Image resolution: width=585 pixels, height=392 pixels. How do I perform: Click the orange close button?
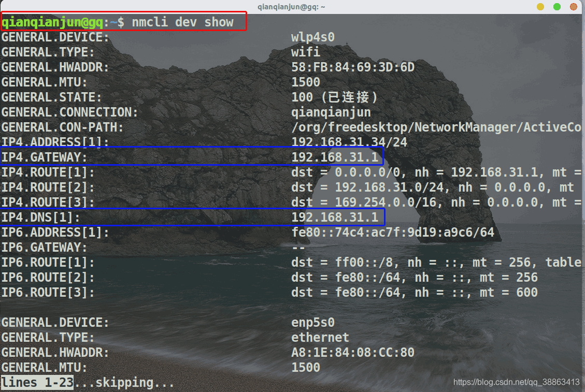coord(574,7)
